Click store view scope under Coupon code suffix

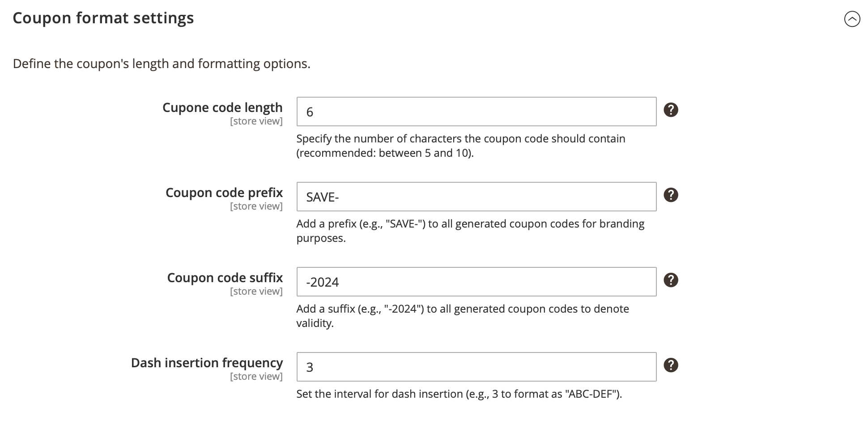[256, 291]
